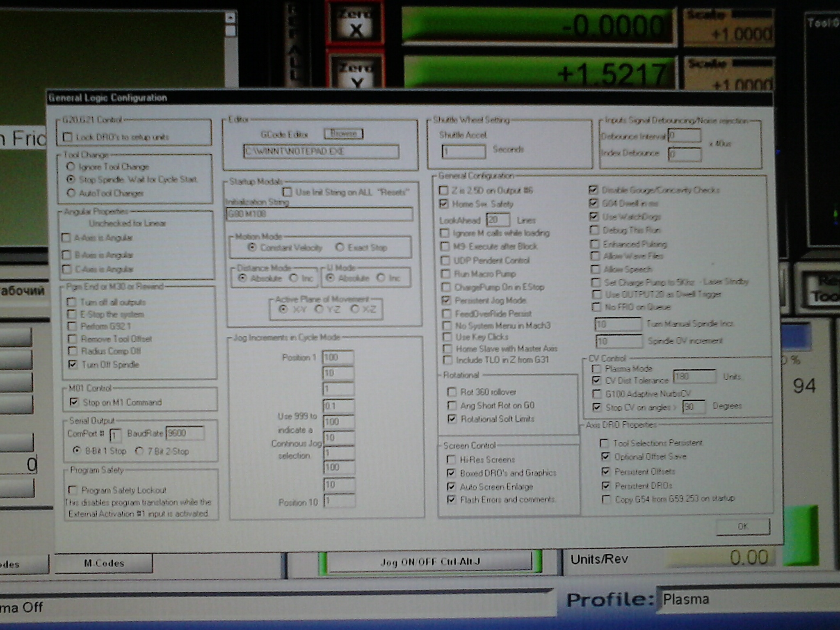Select AutoTool Changer radio button
The image size is (840, 630).
pyautogui.click(x=71, y=193)
